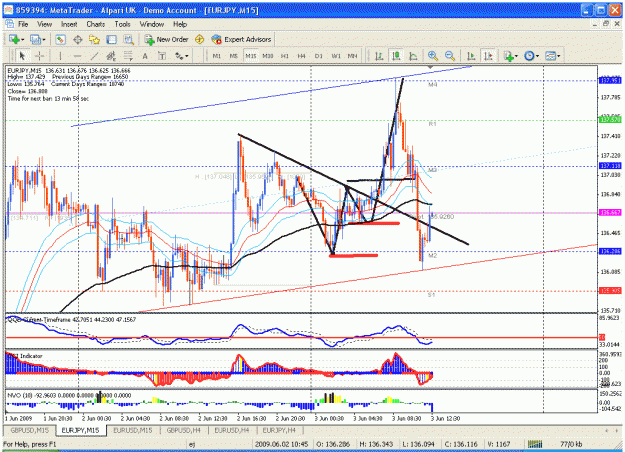625x452 pixels.
Task: Open the File menu
Action: point(23,24)
